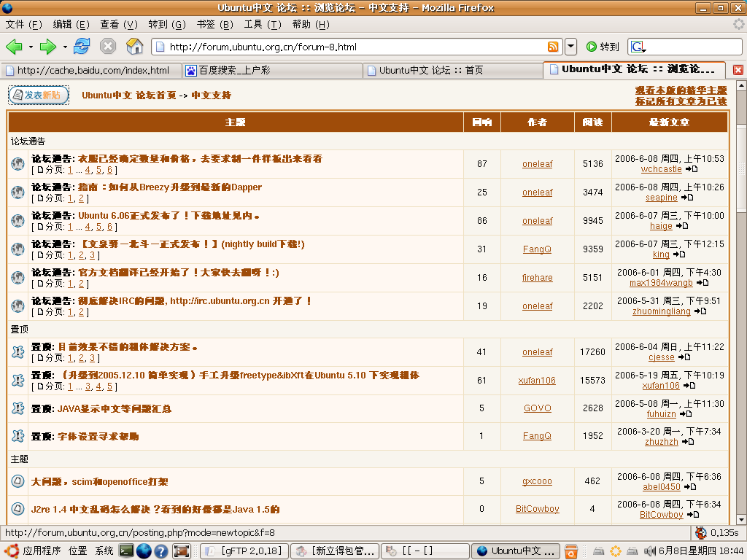Image resolution: width=747 pixels, height=560 pixels.
Task: Go forward with the green Forward arrow
Action: pos(48,47)
